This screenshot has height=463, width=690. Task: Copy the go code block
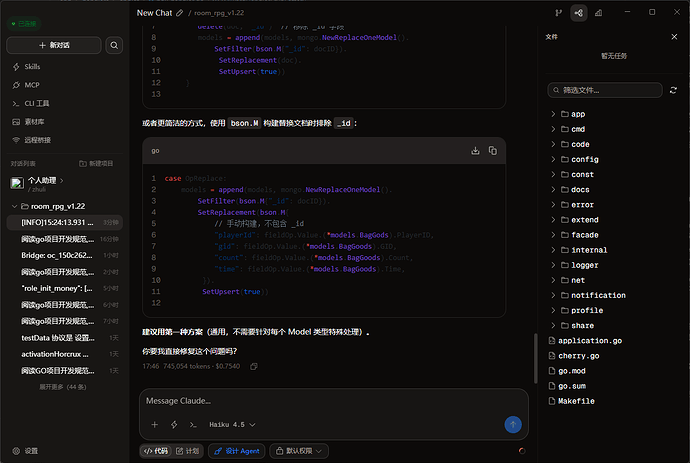[493, 151]
